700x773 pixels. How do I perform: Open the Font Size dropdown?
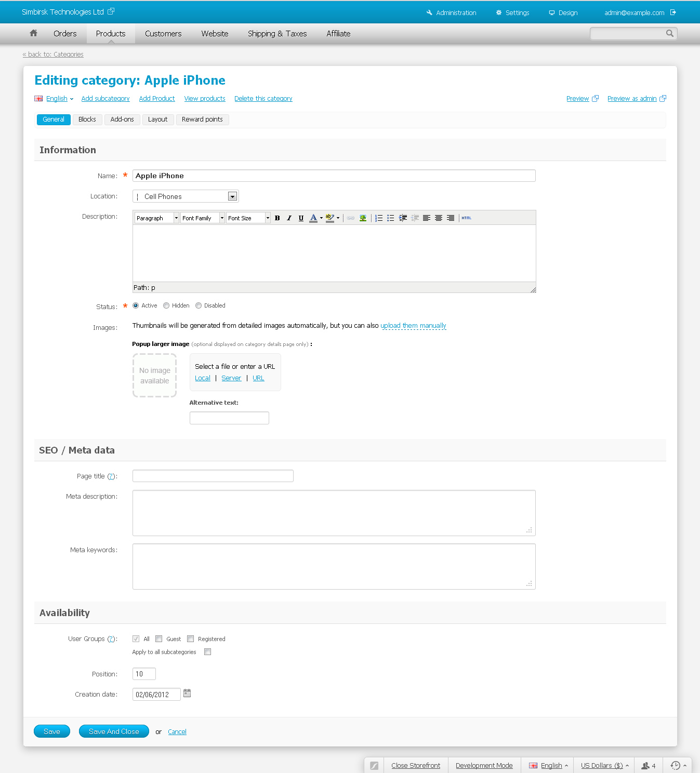[x=248, y=218]
